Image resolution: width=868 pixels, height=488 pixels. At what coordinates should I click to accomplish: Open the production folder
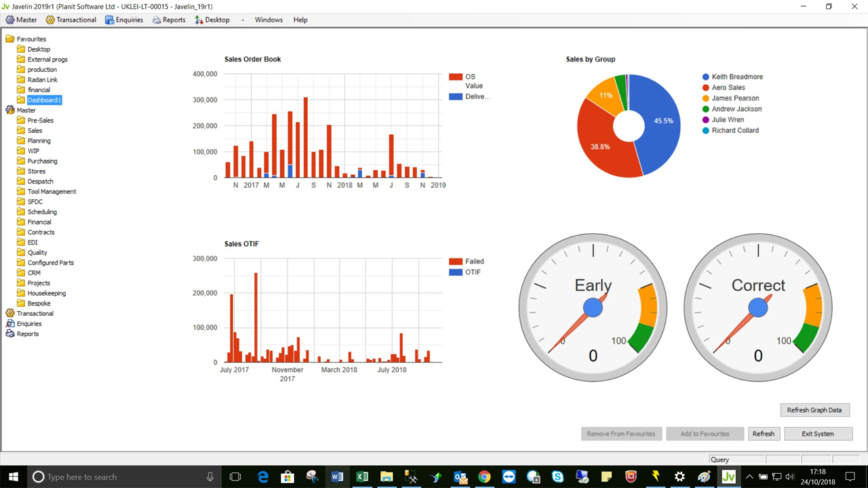click(42, 70)
